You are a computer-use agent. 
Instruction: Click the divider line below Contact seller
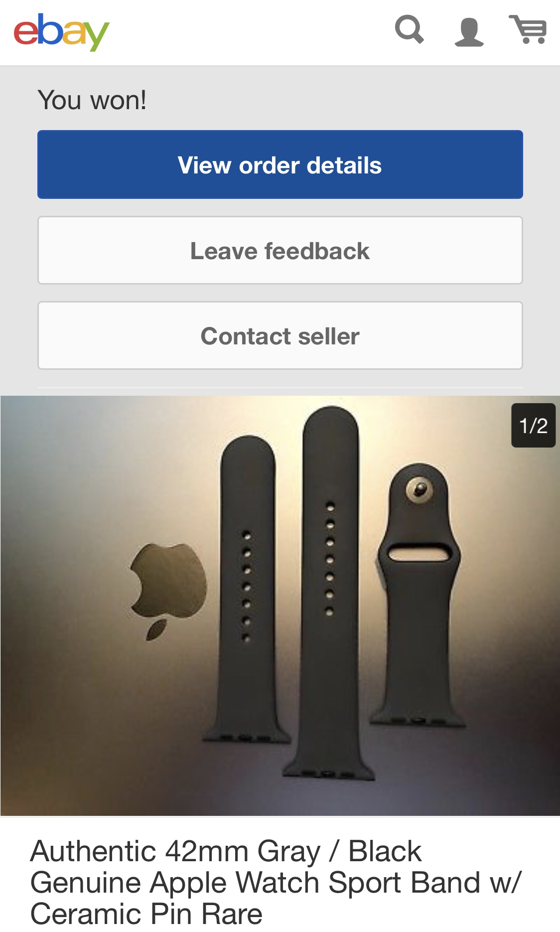click(280, 387)
